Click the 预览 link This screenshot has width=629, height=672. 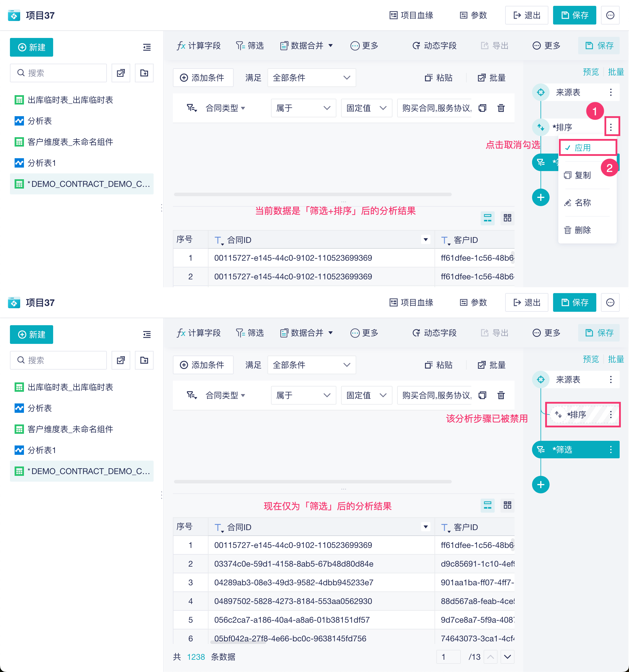590,72
